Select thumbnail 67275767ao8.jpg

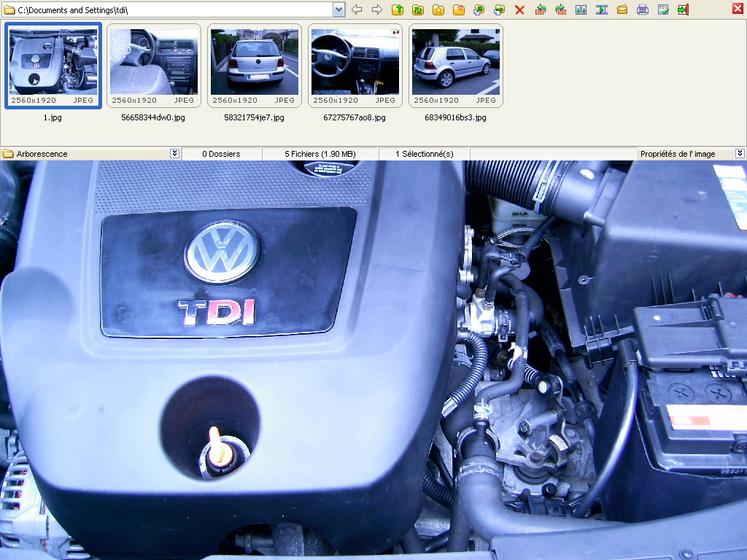pos(355,66)
